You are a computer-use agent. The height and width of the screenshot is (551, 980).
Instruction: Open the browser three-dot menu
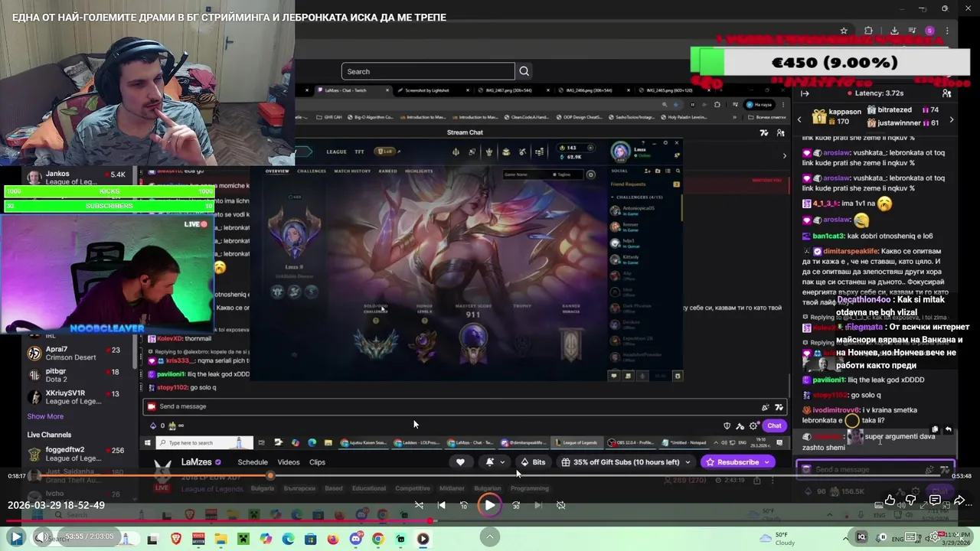pyautogui.click(x=948, y=31)
